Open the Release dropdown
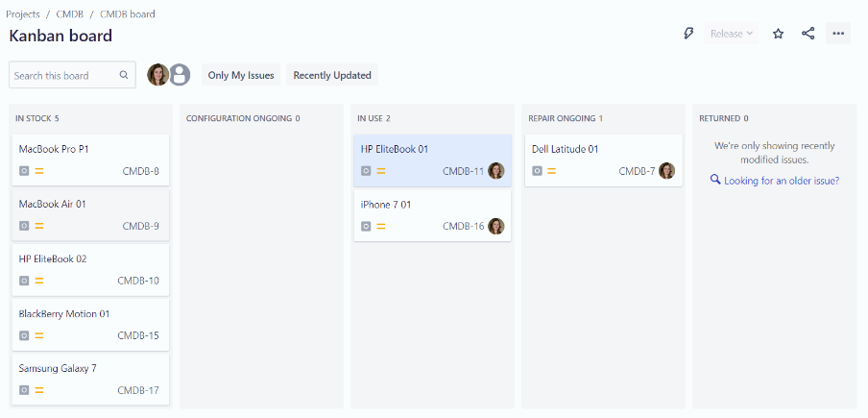Viewport: 868px width, 418px height. [732, 34]
